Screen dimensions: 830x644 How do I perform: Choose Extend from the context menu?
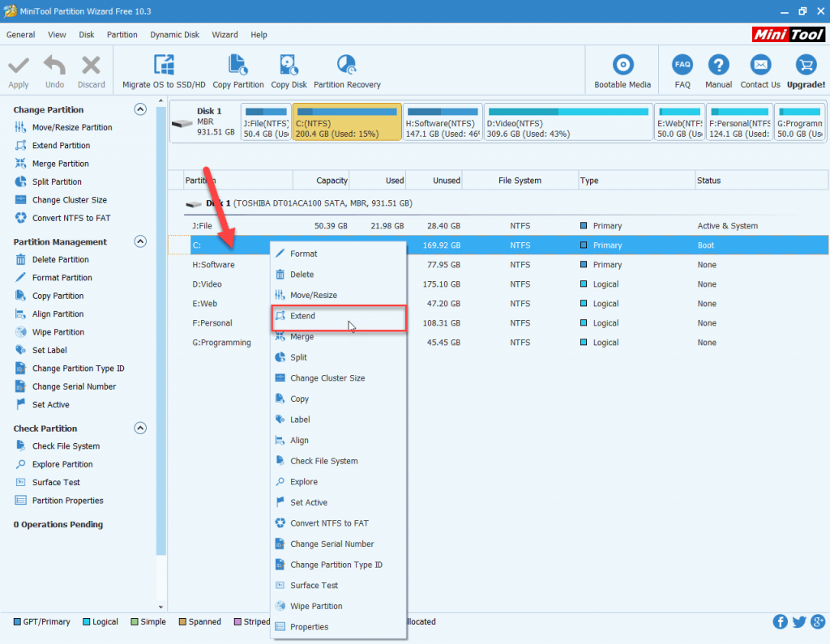303,316
